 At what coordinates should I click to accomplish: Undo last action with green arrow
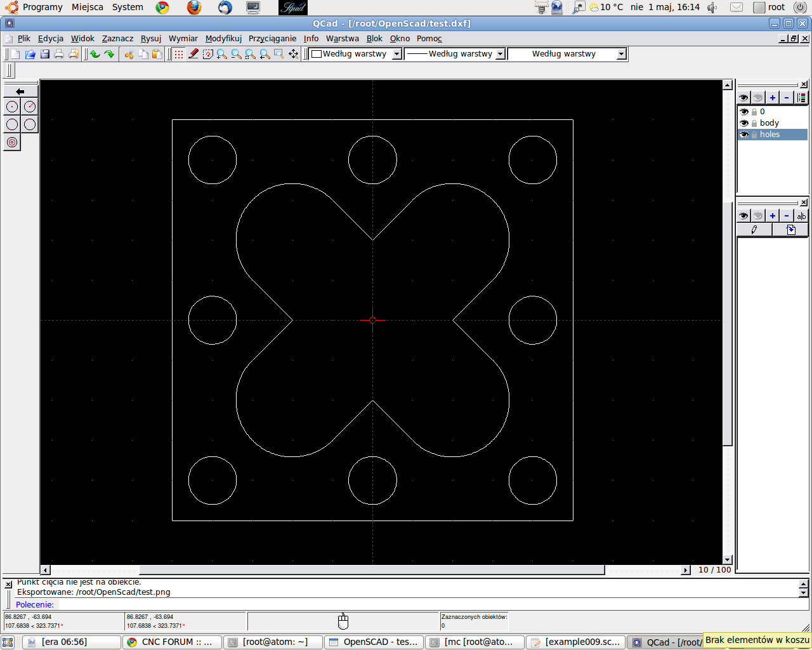(x=95, y=54)
